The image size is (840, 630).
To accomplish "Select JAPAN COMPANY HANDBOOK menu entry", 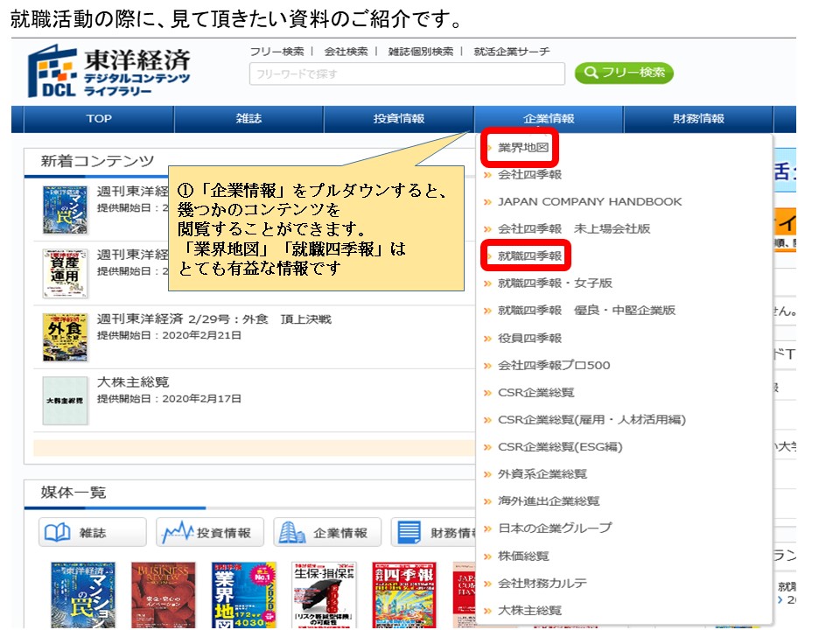I will point(590,202).
